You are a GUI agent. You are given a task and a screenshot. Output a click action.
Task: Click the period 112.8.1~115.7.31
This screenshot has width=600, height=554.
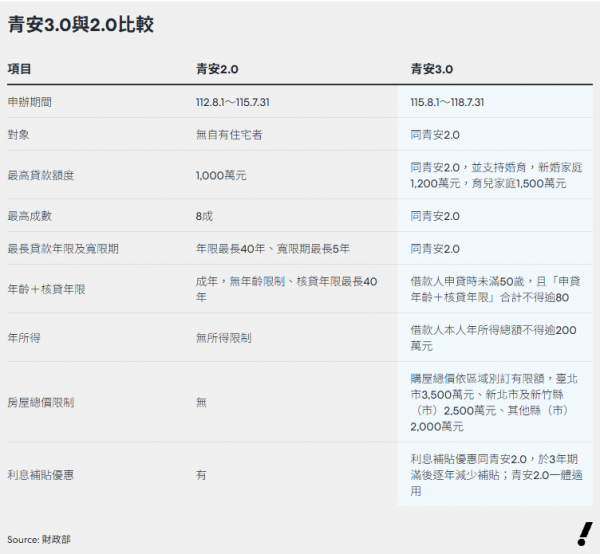click(233, 102)
